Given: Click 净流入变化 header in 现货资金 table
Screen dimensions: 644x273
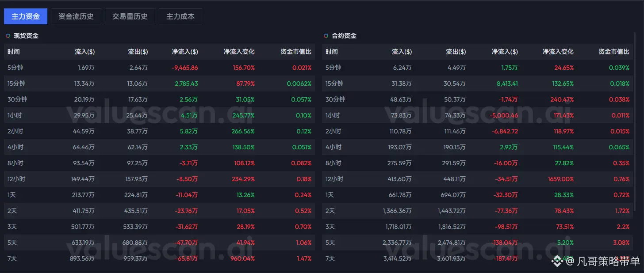Looking at the screenshot, I should point(239,52).
